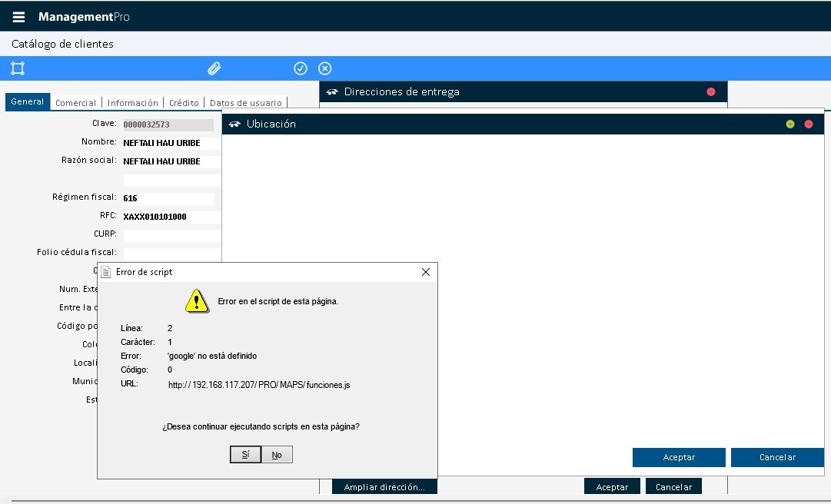
Task: Go to the Datos de usuario tab
Action: pos(245,103)
